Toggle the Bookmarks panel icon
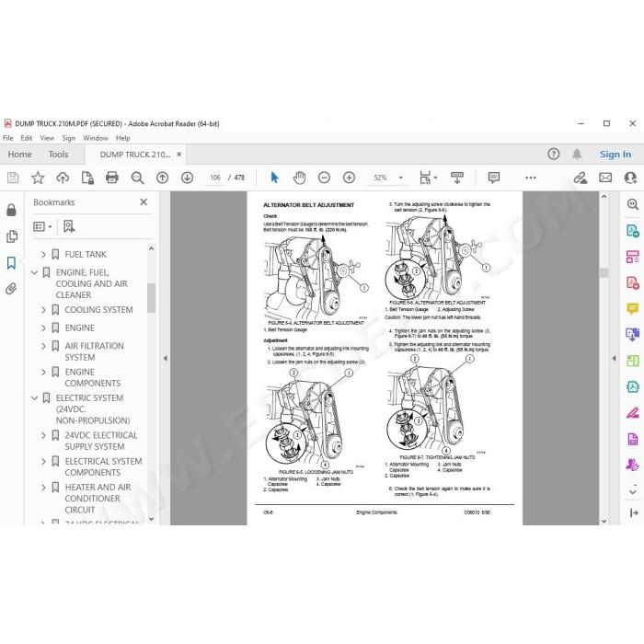The width and height of the screenshot is (644, 644). (x=11, y=263)
